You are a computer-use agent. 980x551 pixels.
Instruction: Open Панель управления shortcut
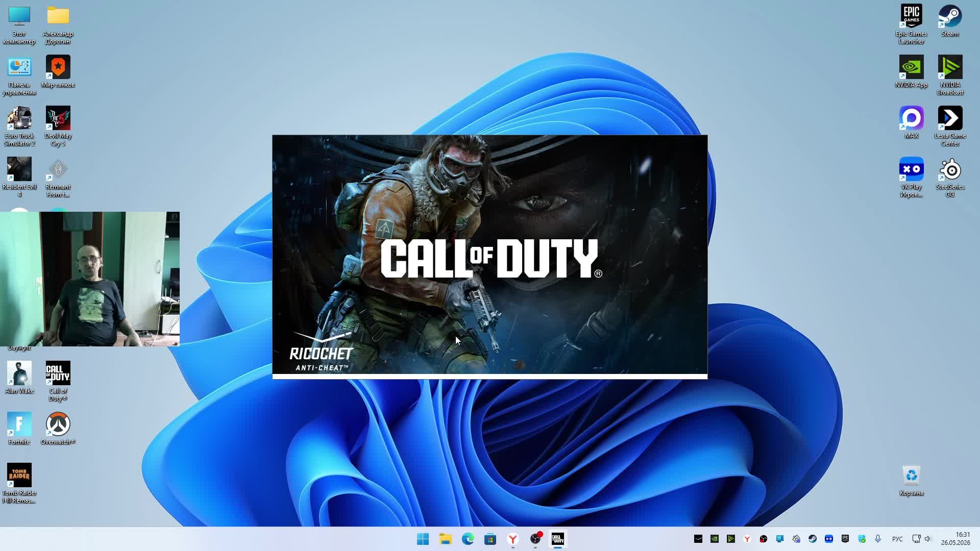[19, 76]
